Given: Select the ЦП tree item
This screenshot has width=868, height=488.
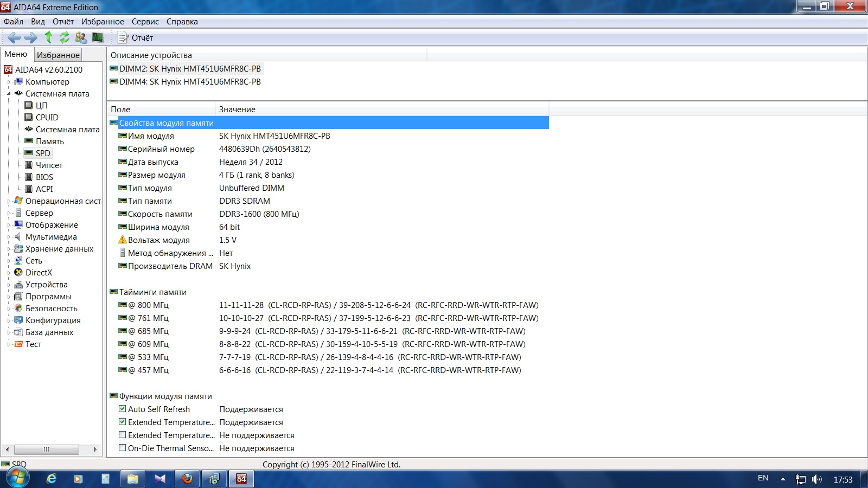Looking at the screenshot, I should (x=42, y=105).
